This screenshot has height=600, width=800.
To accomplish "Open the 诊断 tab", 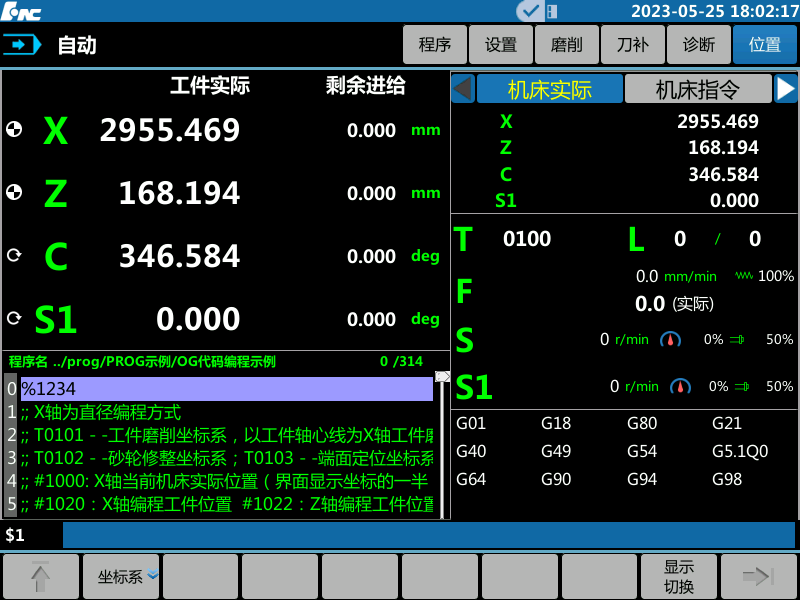I will coord(698,44).
